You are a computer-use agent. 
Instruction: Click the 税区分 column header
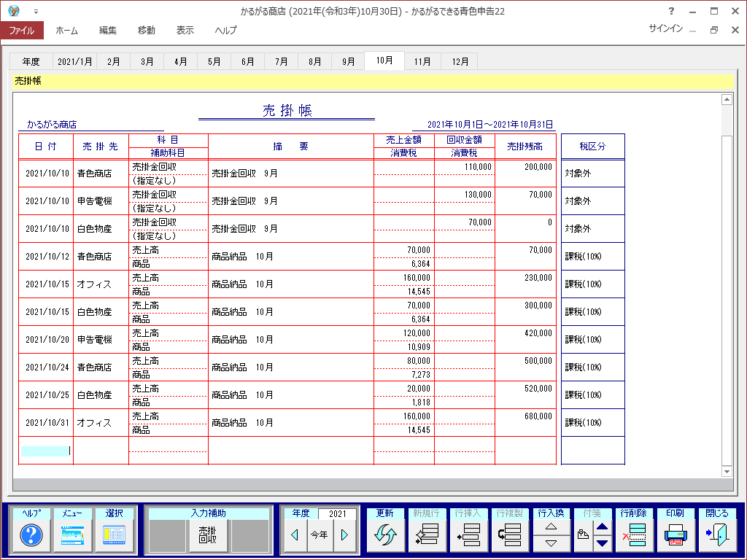point(592,146)
